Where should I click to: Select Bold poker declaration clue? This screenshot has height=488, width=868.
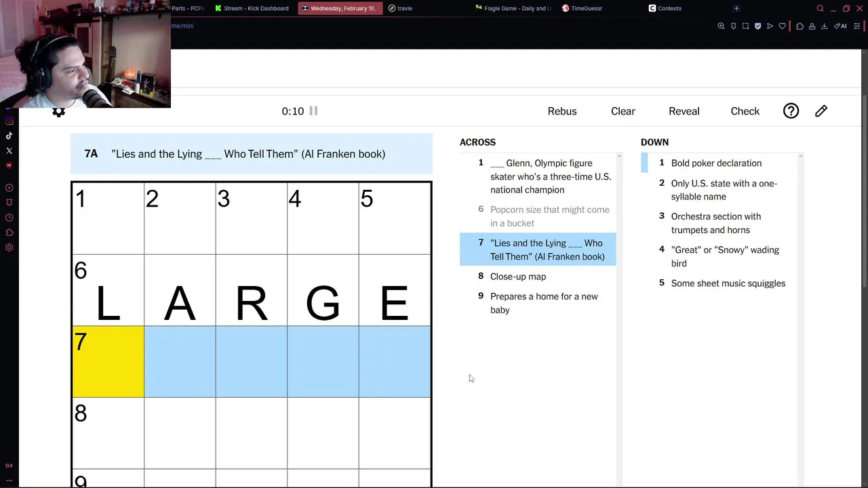point(719,163)
